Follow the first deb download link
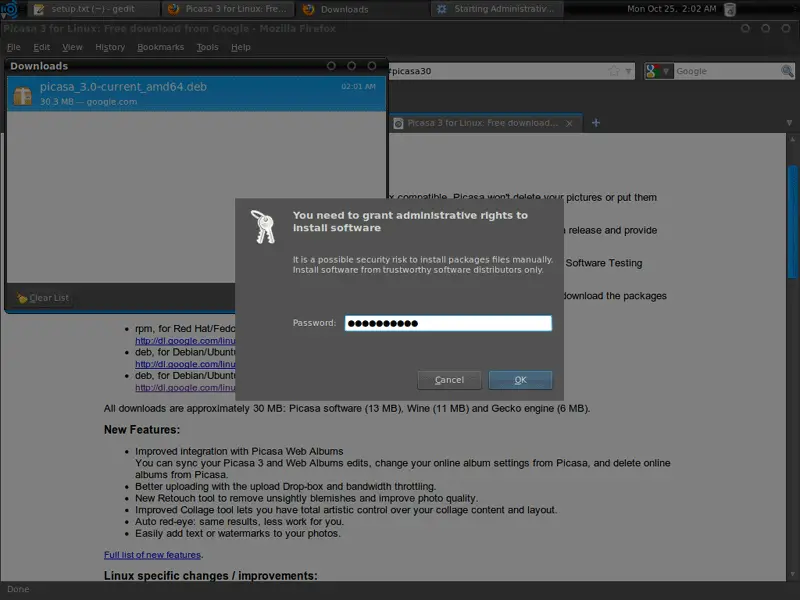 [185, 364]
